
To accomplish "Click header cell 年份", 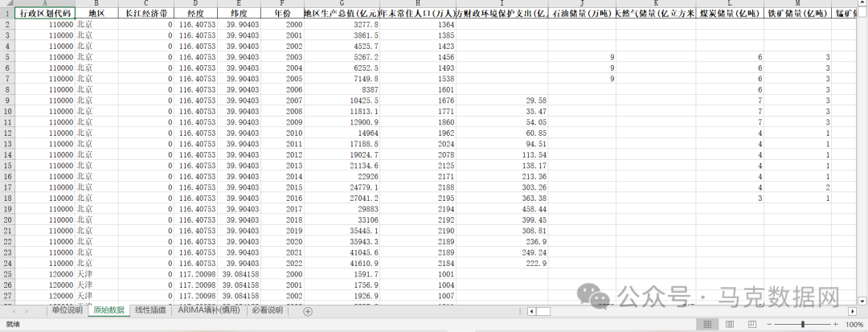I will [282, 14].
